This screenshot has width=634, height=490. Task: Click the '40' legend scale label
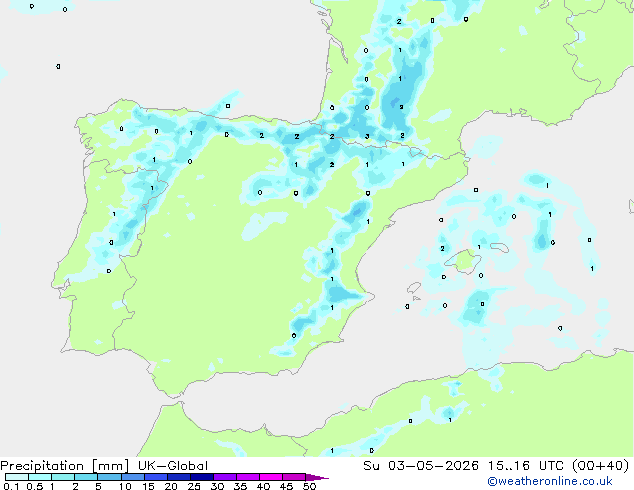(263, 486)
